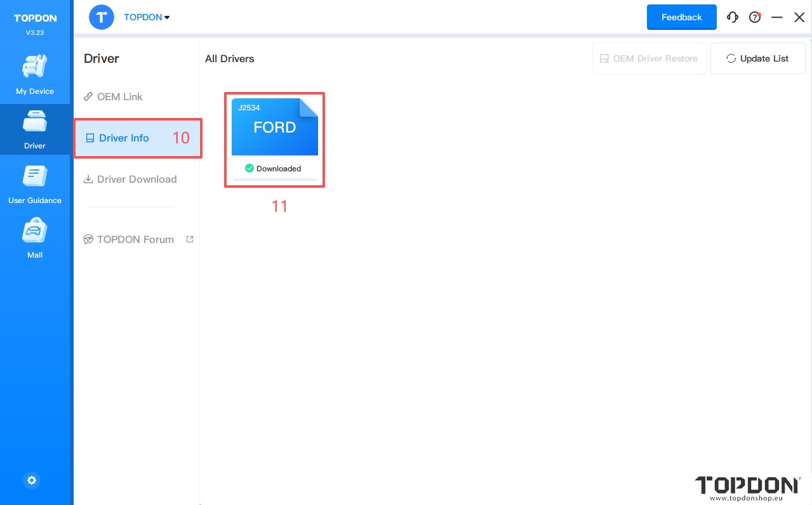812x505 pixels.
Task: Expand the TOPDON account dropdown
Action: click(x=147, y=18)
